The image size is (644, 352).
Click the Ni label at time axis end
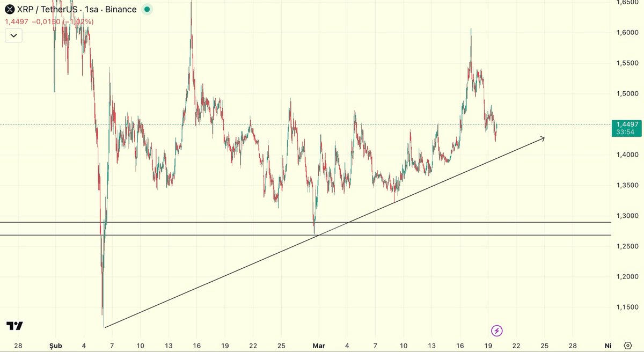pos(608,346)
